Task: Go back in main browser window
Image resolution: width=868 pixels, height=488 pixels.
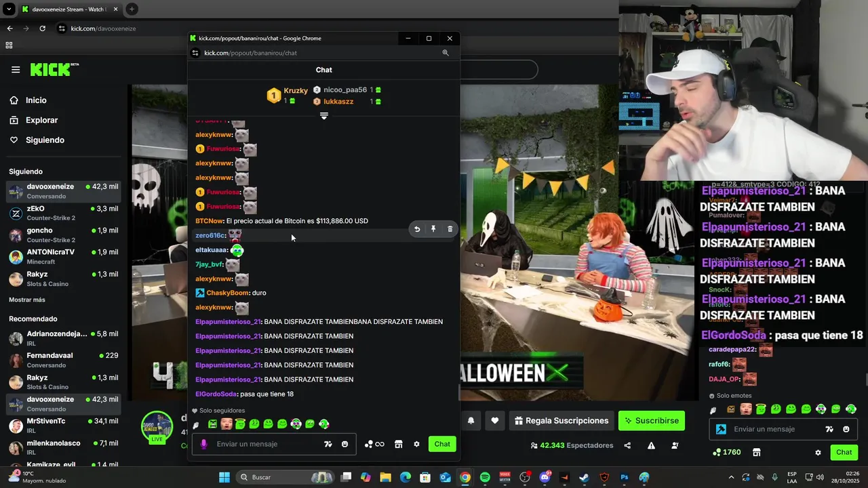Action: [9, 28]
